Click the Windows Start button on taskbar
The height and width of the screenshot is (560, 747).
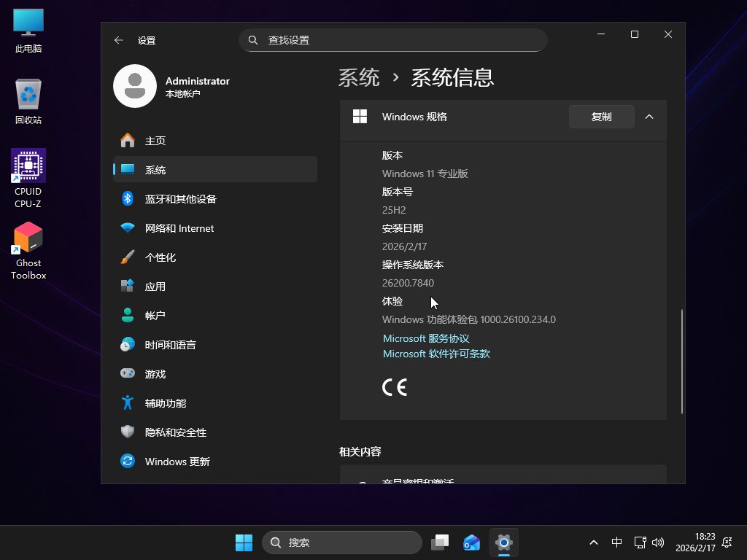244,542
